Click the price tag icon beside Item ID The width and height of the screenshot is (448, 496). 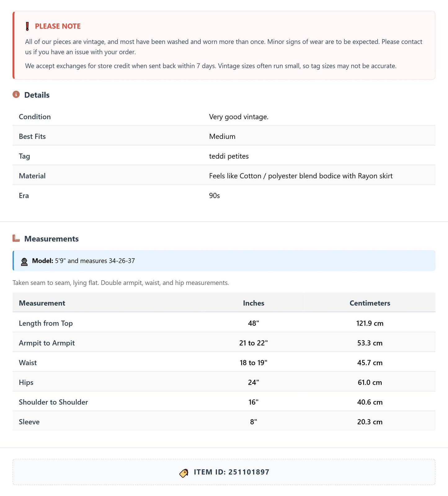click(x=184, y=473)
